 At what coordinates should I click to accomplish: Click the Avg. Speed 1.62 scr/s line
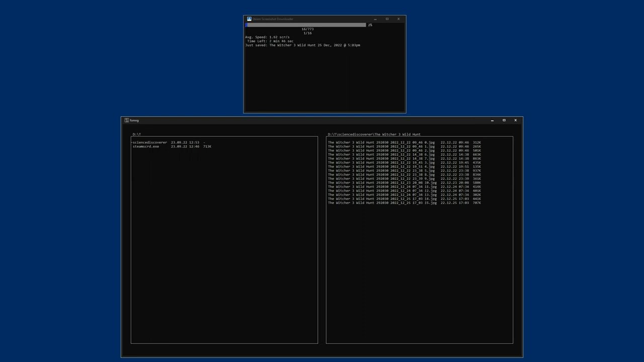[267, 37]
